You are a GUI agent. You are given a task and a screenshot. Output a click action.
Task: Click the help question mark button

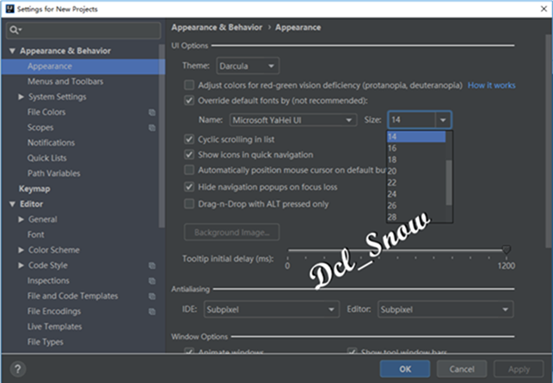[18, 369]
